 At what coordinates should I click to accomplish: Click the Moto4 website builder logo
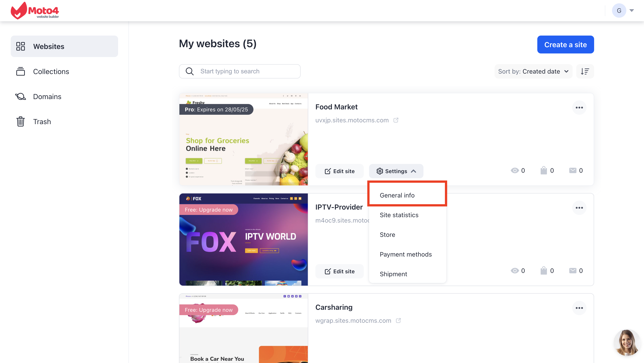(x=35, y=11)
